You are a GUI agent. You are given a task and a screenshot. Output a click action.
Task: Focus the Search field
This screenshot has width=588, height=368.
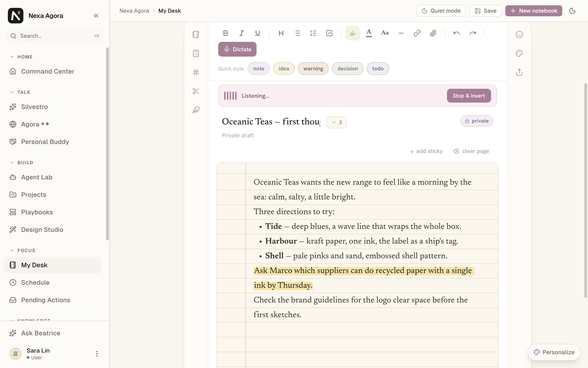(55, 36)
